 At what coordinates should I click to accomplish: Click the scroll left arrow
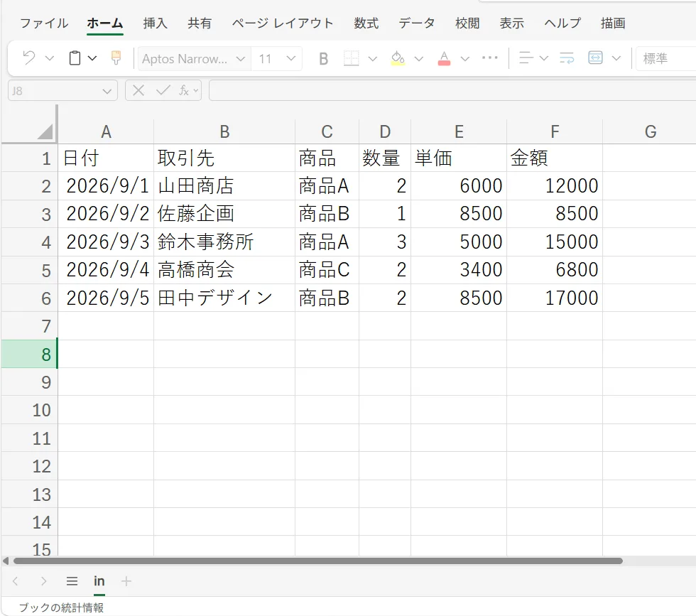coord(6,561)
